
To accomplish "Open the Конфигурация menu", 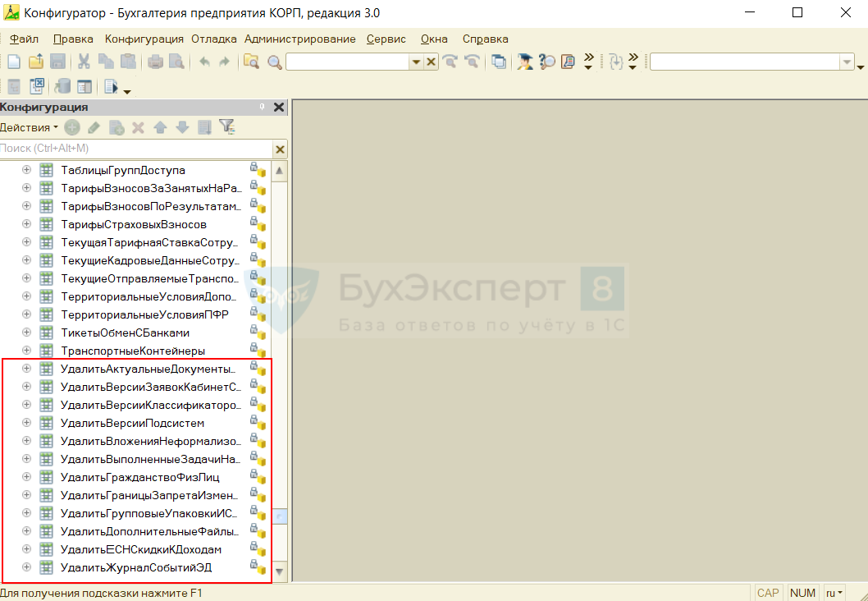I will 144,39.
